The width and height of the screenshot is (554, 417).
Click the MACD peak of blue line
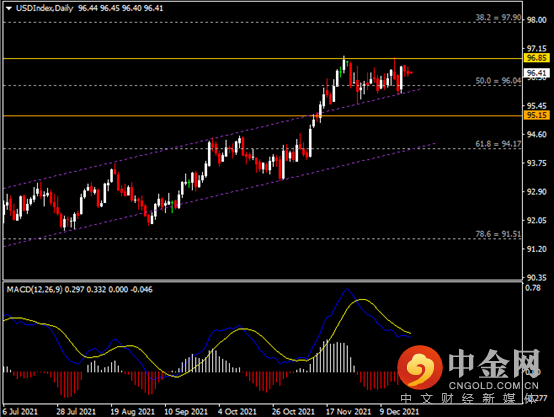click(x=347, y=289)
